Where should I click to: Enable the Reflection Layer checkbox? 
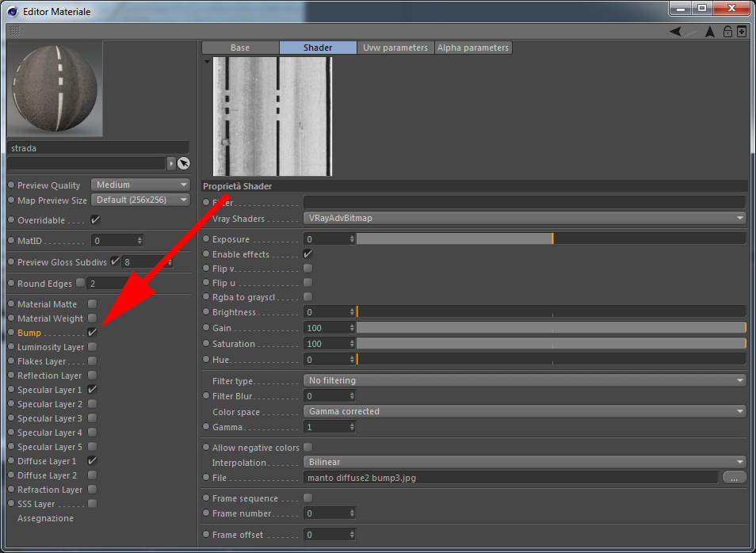coord(92,375)
